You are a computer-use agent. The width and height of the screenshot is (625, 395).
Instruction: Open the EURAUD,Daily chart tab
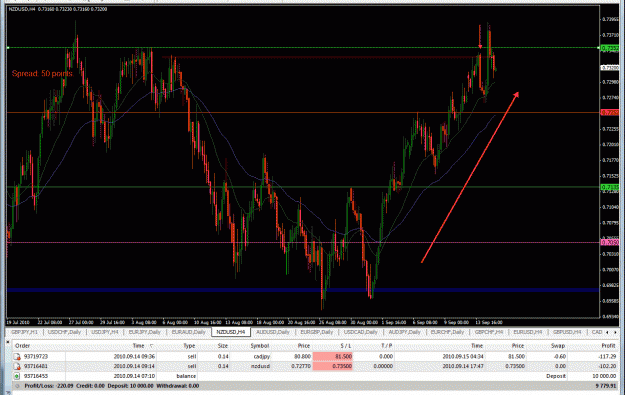188,332
